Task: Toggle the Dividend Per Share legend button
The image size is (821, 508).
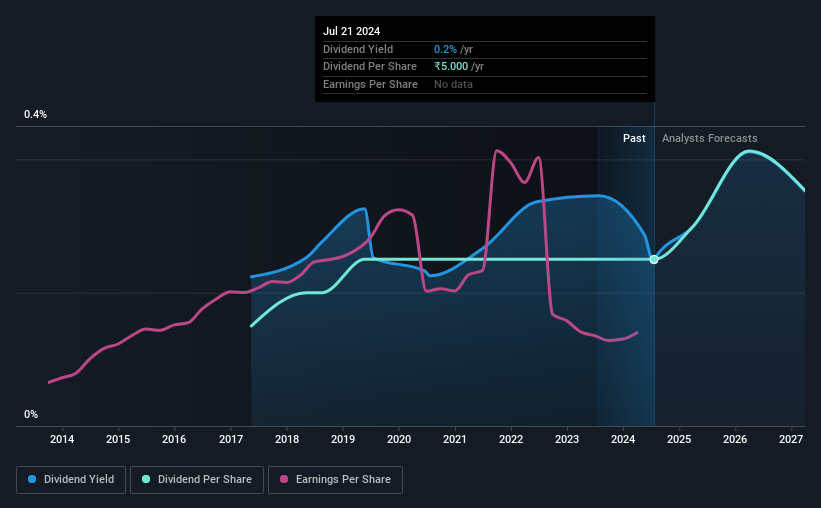Action: [x=197, y=480]
